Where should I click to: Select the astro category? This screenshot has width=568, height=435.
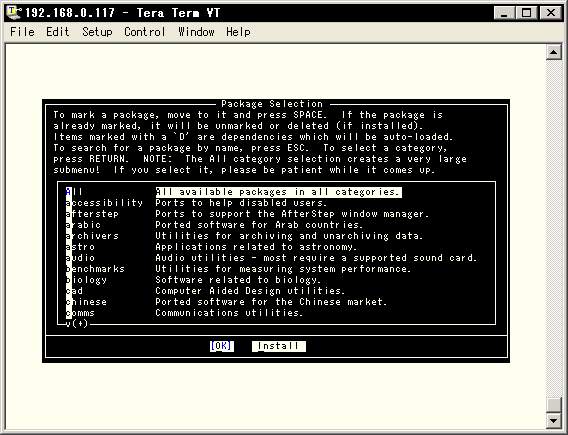(x=80, y=247)
